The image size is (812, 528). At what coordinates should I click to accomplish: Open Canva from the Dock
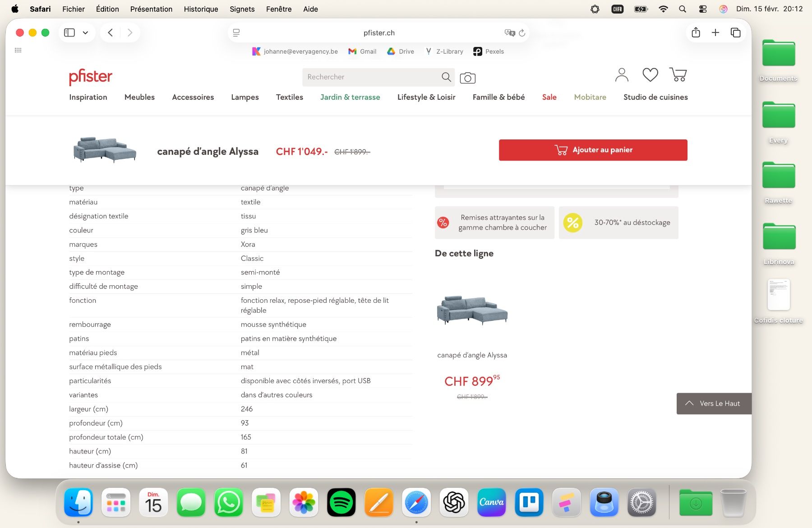point(492,502)
